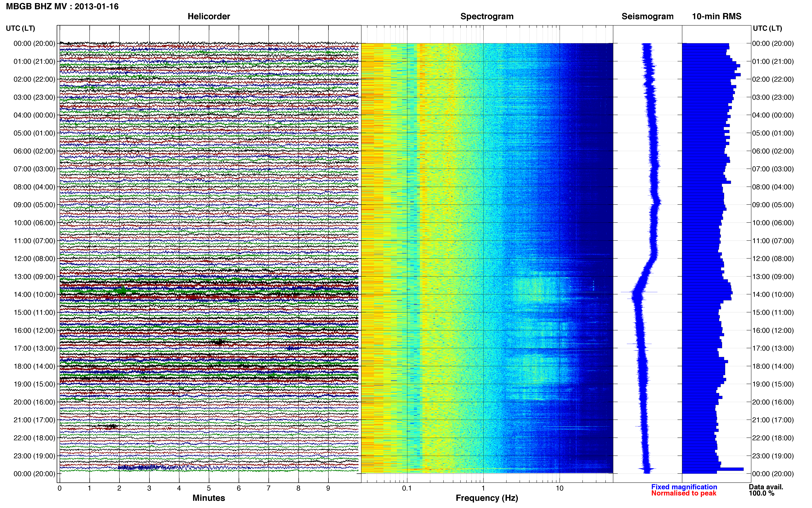Click helicorder minute tick '3'

tap(149, 488)
